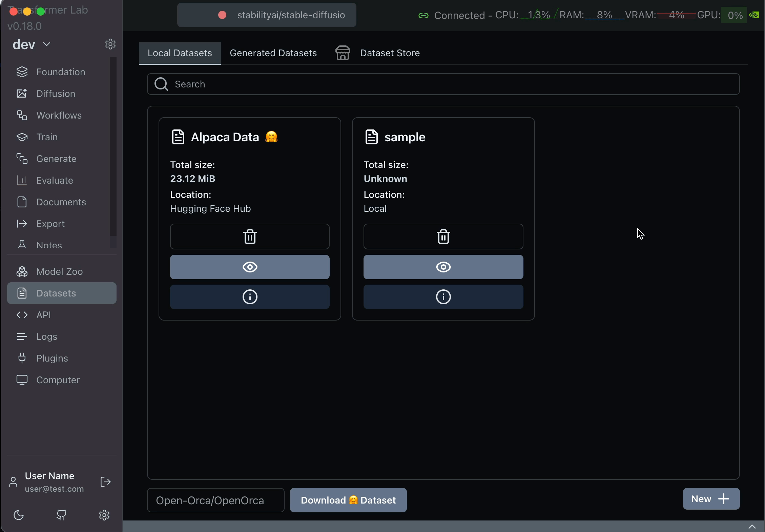This screenshot has width=765, height=532.
Task: Open the GitHub link at the bottom
Action: click(62, 515)
